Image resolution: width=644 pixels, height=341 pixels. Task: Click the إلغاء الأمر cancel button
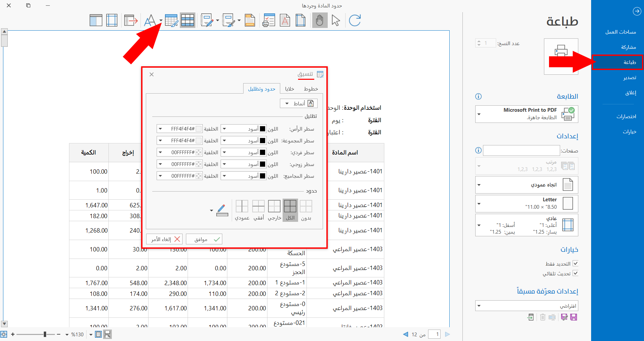click(x=164, y=239)
